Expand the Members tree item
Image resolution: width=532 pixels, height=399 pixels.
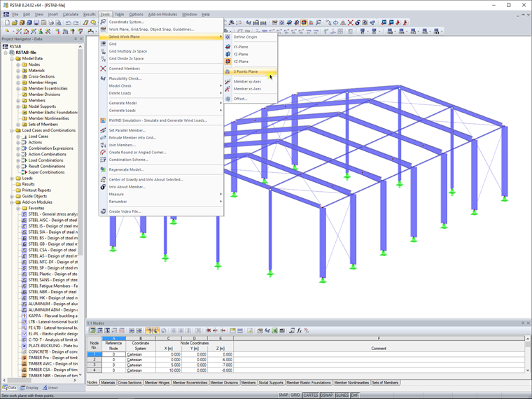pyautogui.click(x=18, y=100)
